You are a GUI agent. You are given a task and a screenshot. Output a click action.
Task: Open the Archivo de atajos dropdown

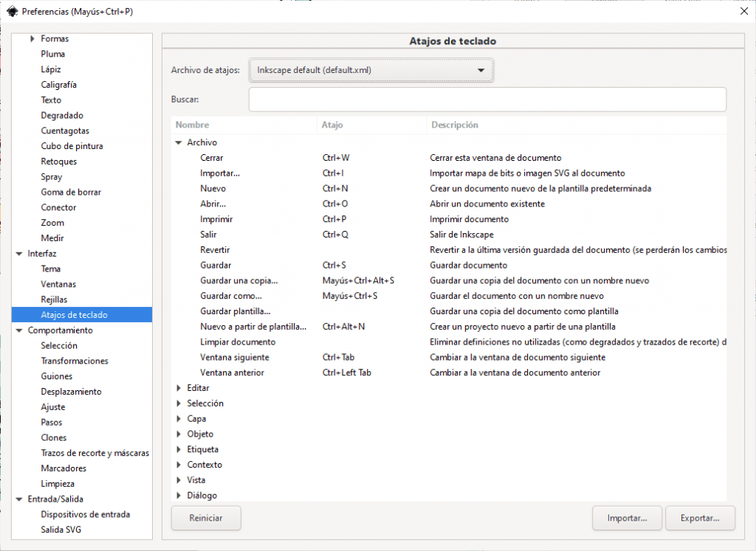coord(371,70)
